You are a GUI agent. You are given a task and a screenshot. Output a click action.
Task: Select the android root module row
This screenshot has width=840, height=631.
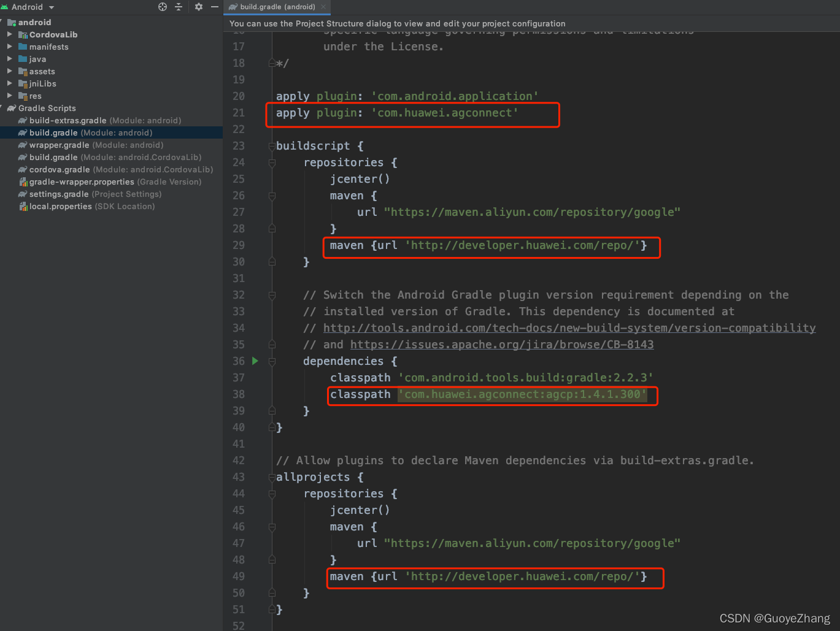click(111, 22)
